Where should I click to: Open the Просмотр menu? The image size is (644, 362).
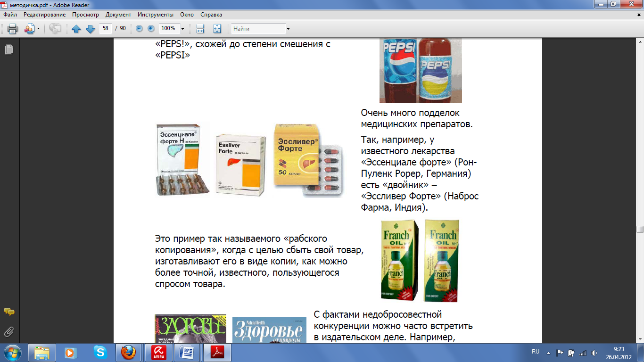[x=85, y=15]
